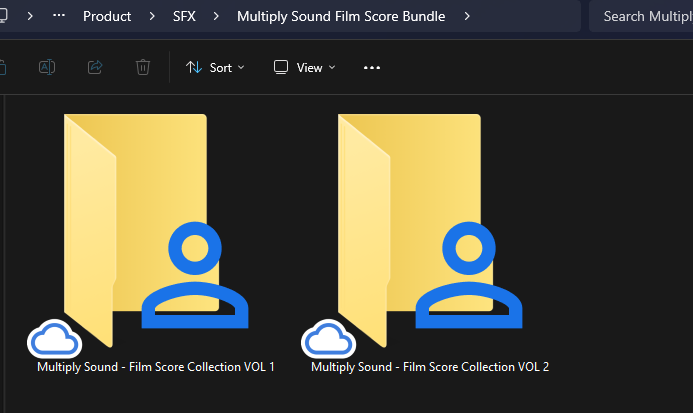Screen dimensions: 693x413
Task: Click the SFX breadcrumb
Action: (x=184, y=16)
